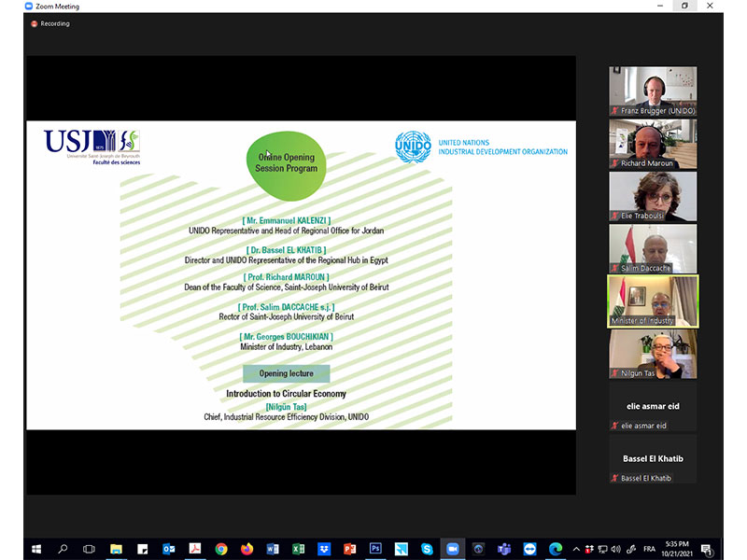Open Snip & Sketch from the taskbar
The height and width of the screenshot is (560, 747).
(x=402, y=549)
